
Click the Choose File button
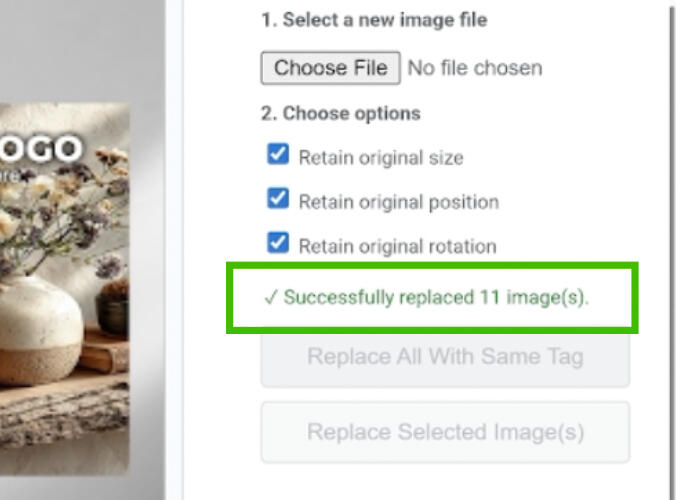tap(330, 68)
